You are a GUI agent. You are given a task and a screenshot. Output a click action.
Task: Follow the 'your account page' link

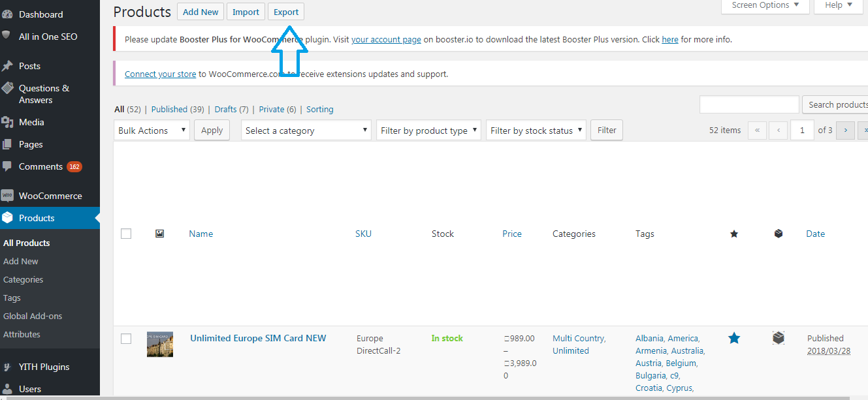tap(386, 39)
